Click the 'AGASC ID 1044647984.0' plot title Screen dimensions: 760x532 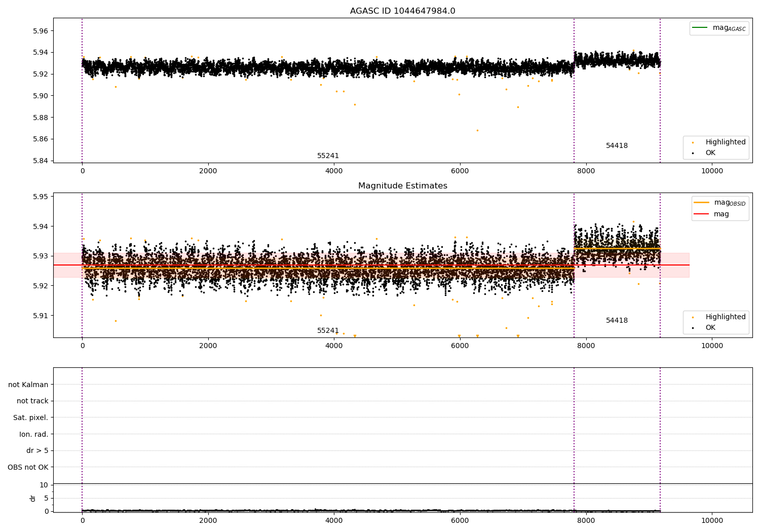click(402, 11)
